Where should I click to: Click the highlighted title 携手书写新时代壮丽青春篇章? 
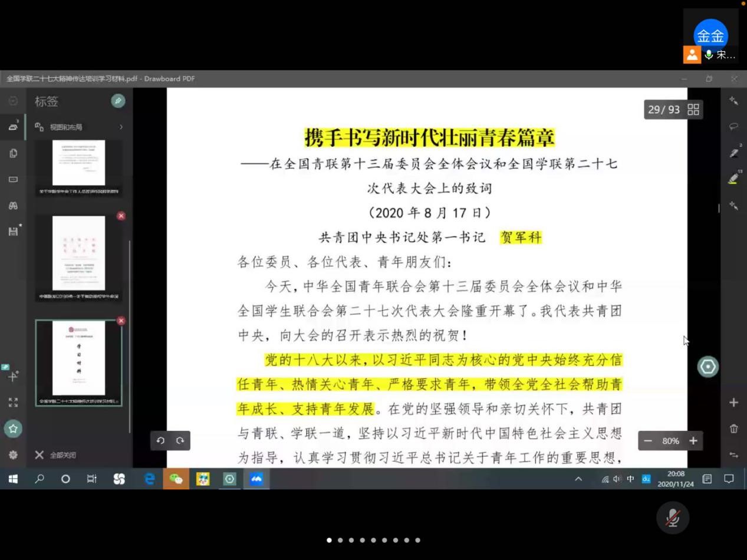(430, 137)
